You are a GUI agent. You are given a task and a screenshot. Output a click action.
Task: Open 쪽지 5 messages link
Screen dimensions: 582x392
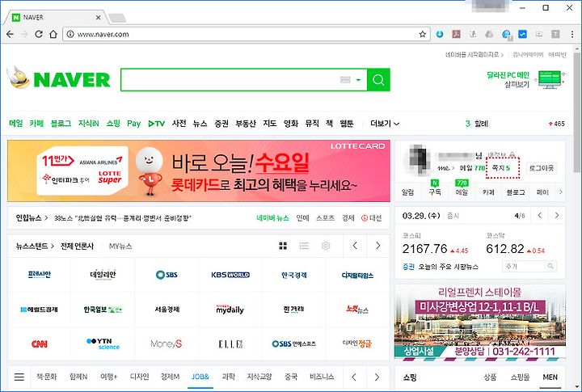point(501,168)
